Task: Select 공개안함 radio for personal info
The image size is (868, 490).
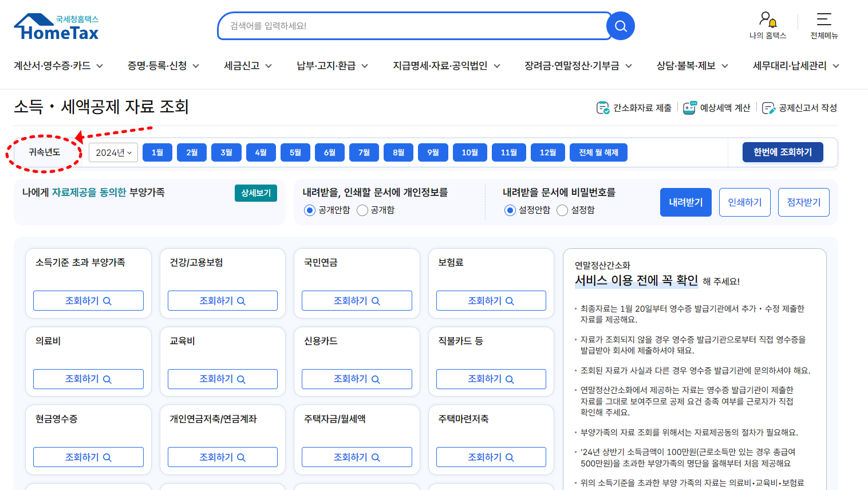Action: (x=310, y=210)
